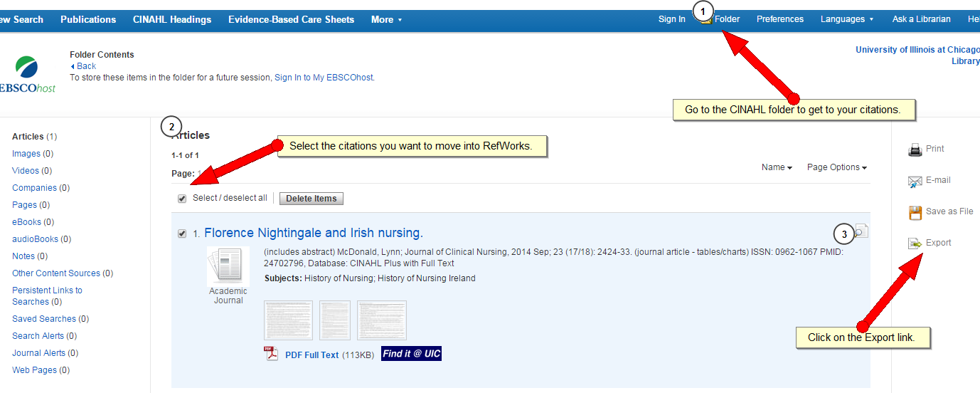Image resolution: width=980 pixels, height=393 pixels.
Task: Go to Publications in the navigation bar
Action: click(x=88, y=20)
